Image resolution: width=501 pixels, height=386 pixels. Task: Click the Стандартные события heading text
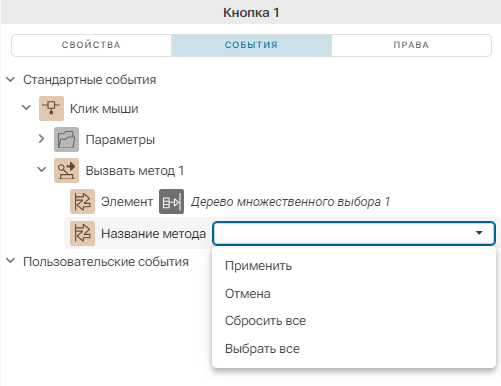(90, 80)
